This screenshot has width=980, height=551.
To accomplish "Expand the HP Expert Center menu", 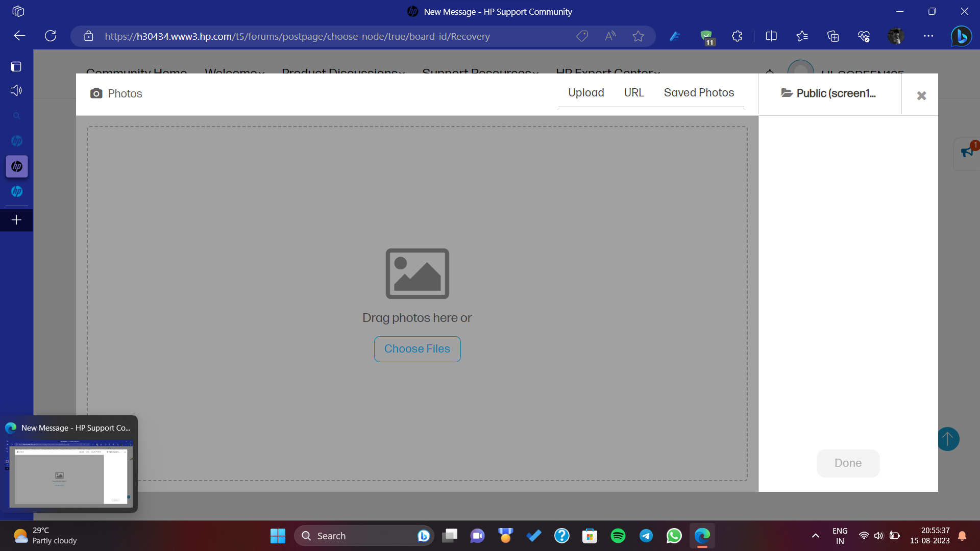I will pyautogui.click(x=607, y=73).
